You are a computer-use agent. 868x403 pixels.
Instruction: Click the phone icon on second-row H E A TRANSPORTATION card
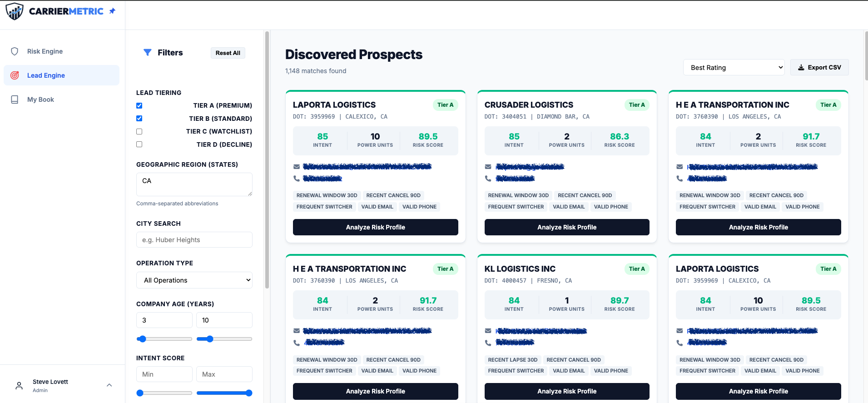(297, 343)
